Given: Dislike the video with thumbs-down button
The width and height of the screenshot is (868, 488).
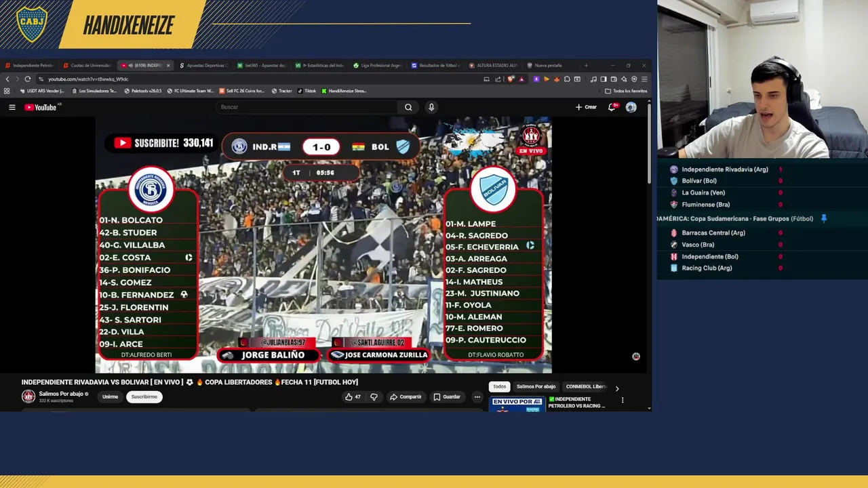Looking at the screenshot, I should 374,396.
